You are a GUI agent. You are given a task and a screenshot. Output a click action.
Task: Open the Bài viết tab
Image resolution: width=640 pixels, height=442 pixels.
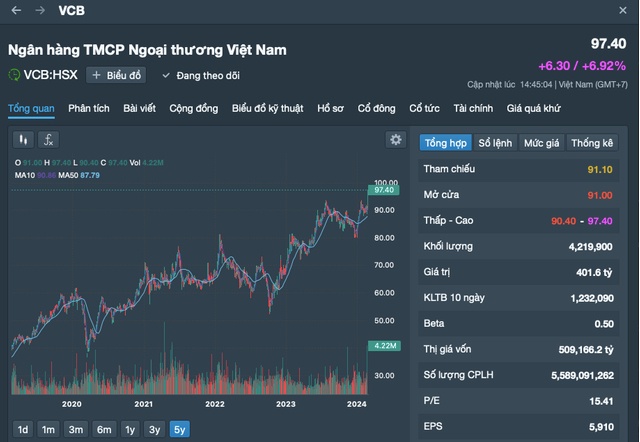[139, 109]
